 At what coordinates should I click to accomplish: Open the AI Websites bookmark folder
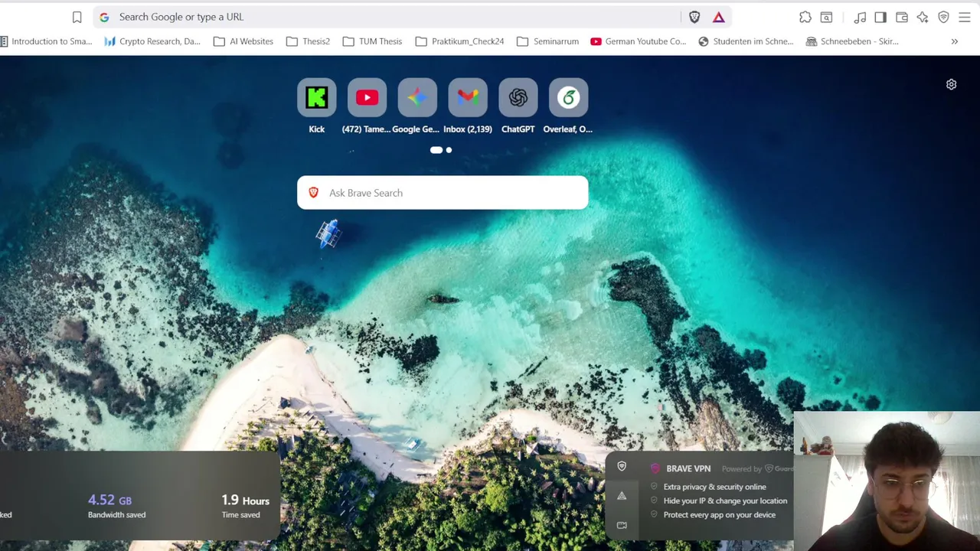click(243, 41)
